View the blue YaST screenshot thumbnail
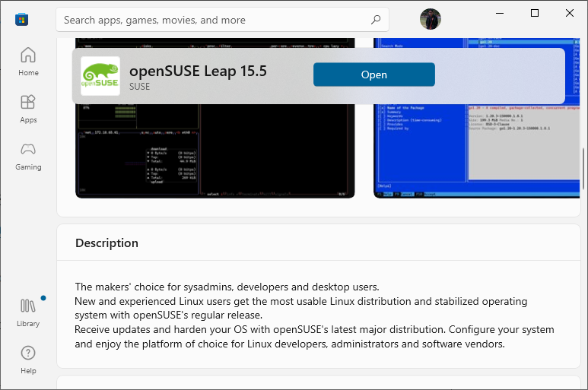 476,151
